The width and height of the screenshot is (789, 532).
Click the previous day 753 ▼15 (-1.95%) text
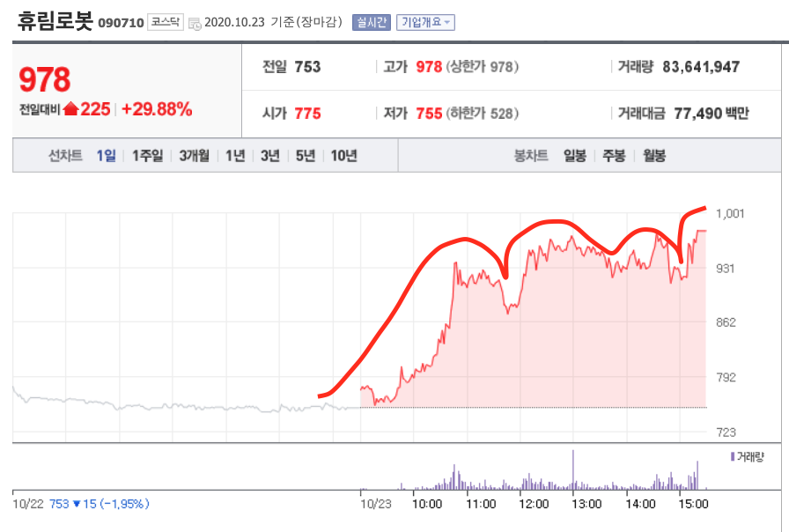(x=100, y=504)
